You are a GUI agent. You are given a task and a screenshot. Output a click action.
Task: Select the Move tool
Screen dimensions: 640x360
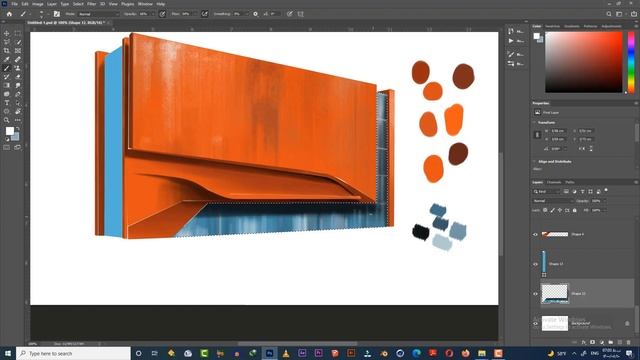7,33
